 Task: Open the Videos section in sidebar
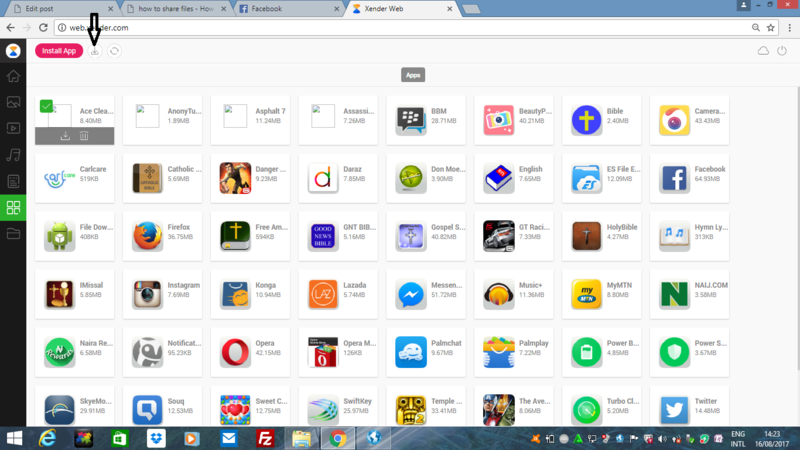13,128
